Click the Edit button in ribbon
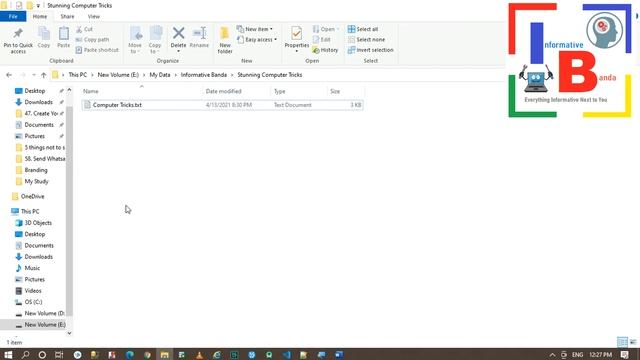Screen dimensions: 640x360 tap(322, 40)
